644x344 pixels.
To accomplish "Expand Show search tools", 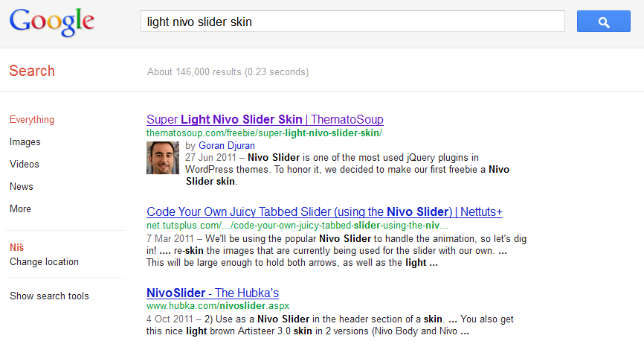I will 49,296.
